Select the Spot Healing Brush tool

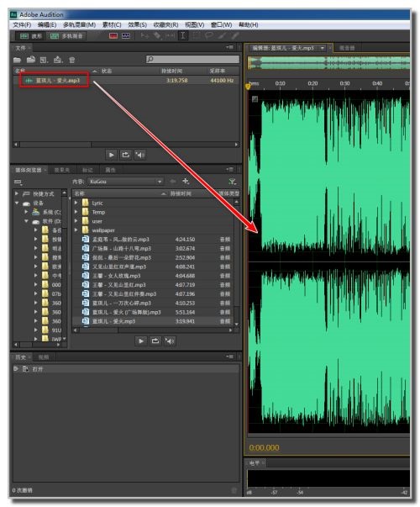tap(234, 35)
